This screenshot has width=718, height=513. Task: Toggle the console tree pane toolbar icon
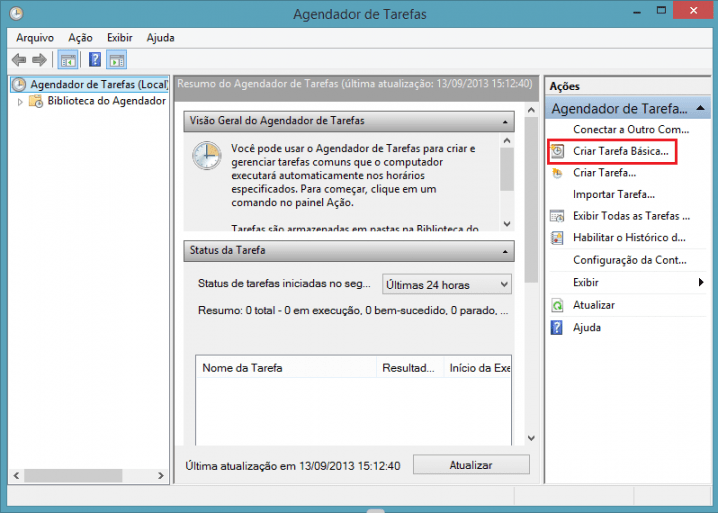tap(68, 60)
